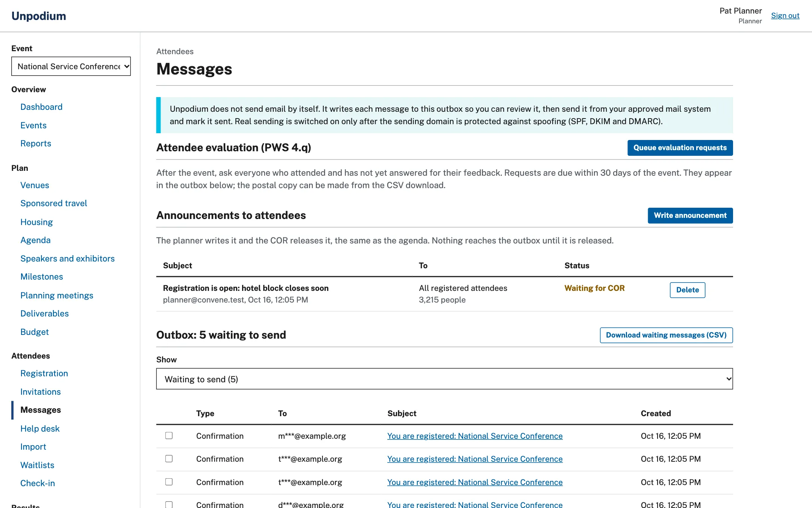Open the Events sidebar link
Image resolution: width=812 pixels, height=508 pixels.
[33, 125]
